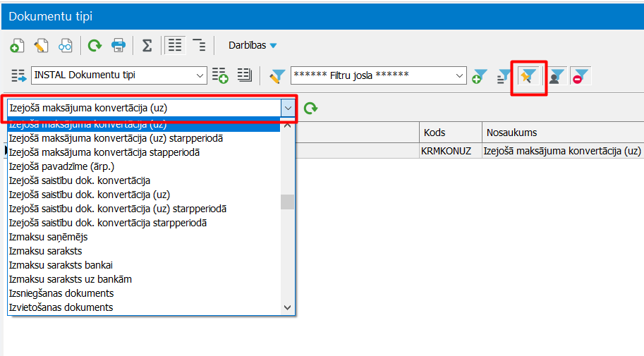The width and height of the screenshot is (644, 356).
Task: Open the Darbības menu
Action: click(253, 45)
